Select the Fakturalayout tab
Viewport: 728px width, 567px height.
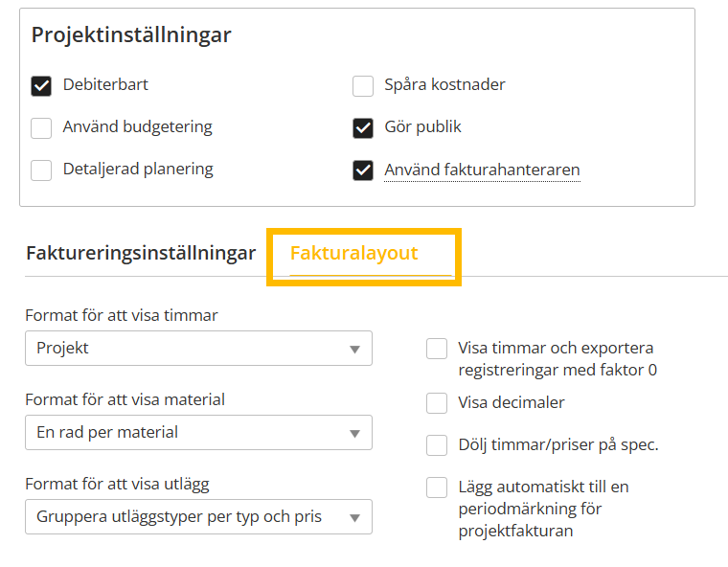pos(353,254)
